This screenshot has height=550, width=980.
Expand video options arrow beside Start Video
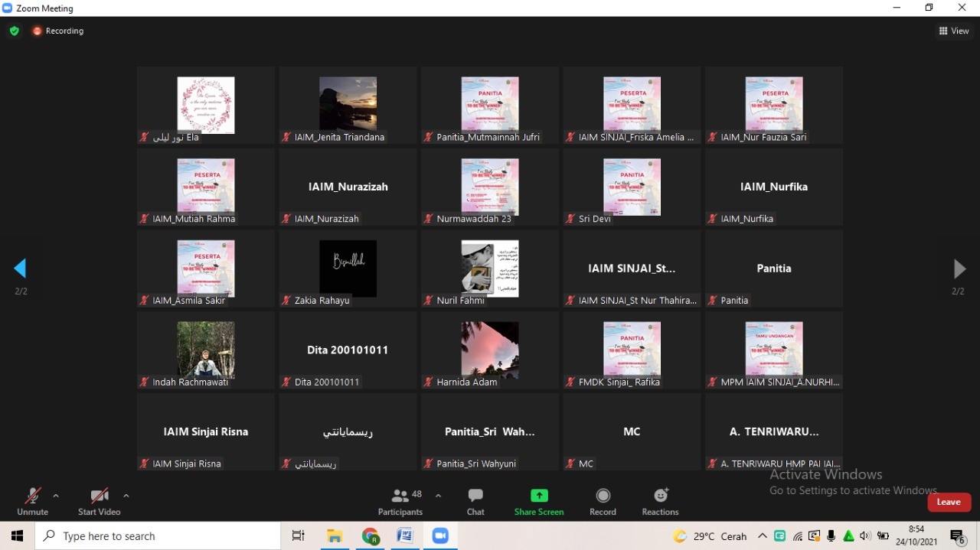coord(126,496)
